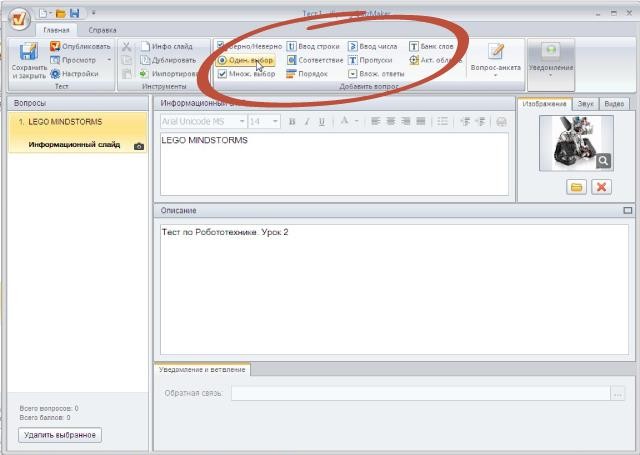Open the Просмотр preview button
Viewport: 640px width, 455px height.
point(73,60)
